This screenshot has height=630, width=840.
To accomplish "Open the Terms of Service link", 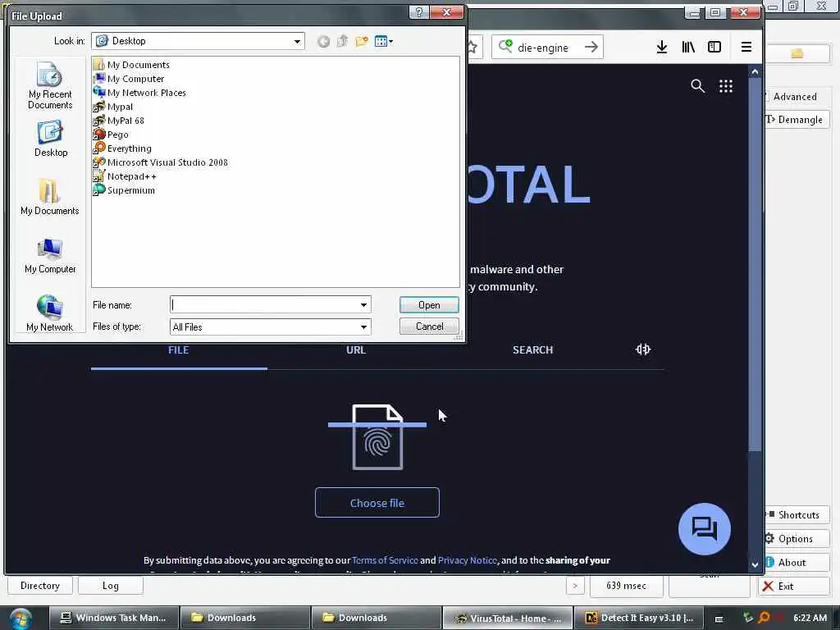I will [385, 560].
